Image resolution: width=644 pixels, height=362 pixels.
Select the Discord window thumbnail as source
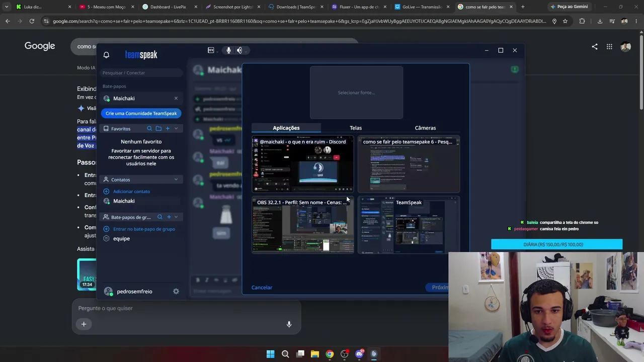coord(303,164)
